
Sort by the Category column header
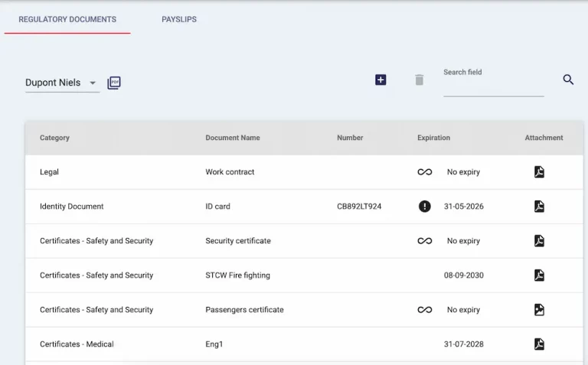pyautogui.click(x=55, y=138)
